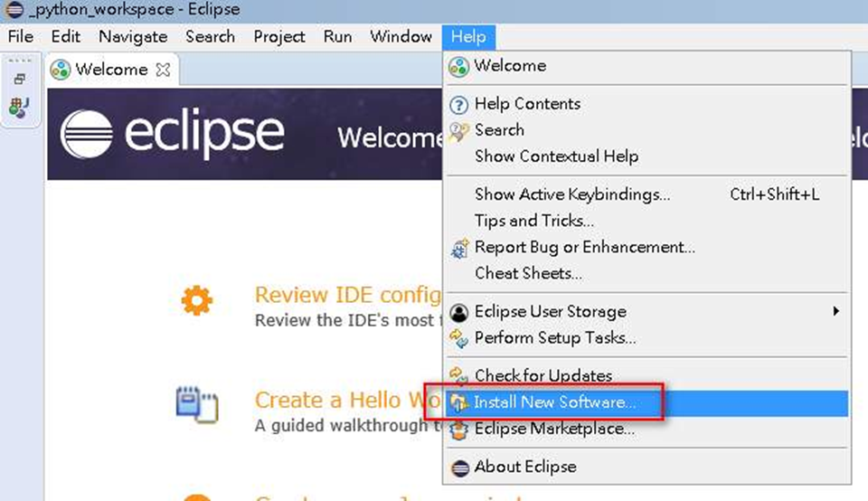The width and height of the screenshot is (868, 501).
Task: Open the Navigate menu
Action: point(133,36)
